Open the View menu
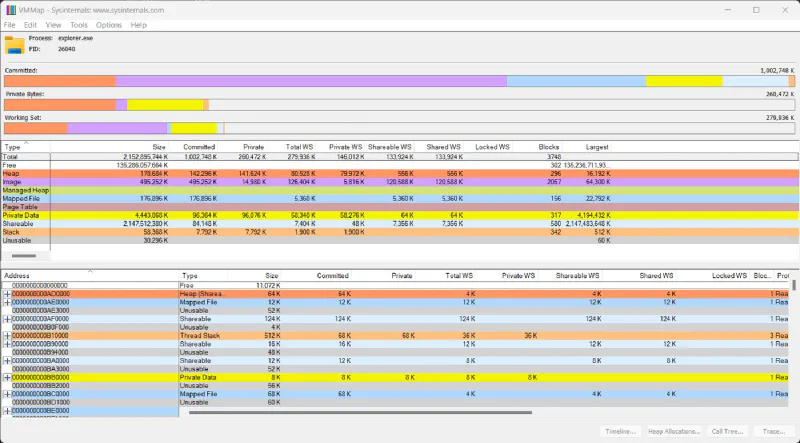Screen dimensions: 800x443 [x=53, y=25]
